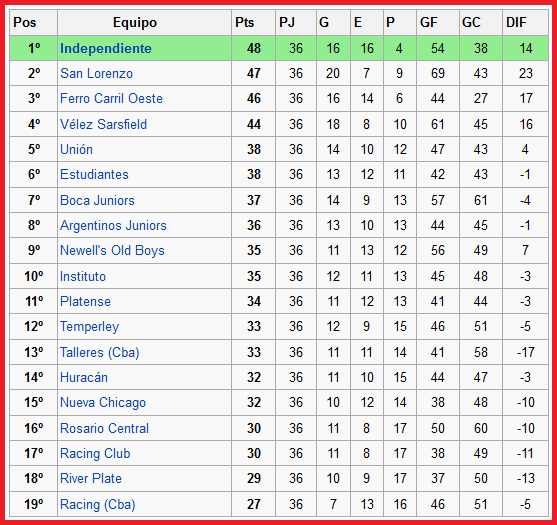Viewport: 557px width, 525px height.
Task: Click the Ferro Carril Oeste link
Action: pyautogui.click(x=111, y=98)
